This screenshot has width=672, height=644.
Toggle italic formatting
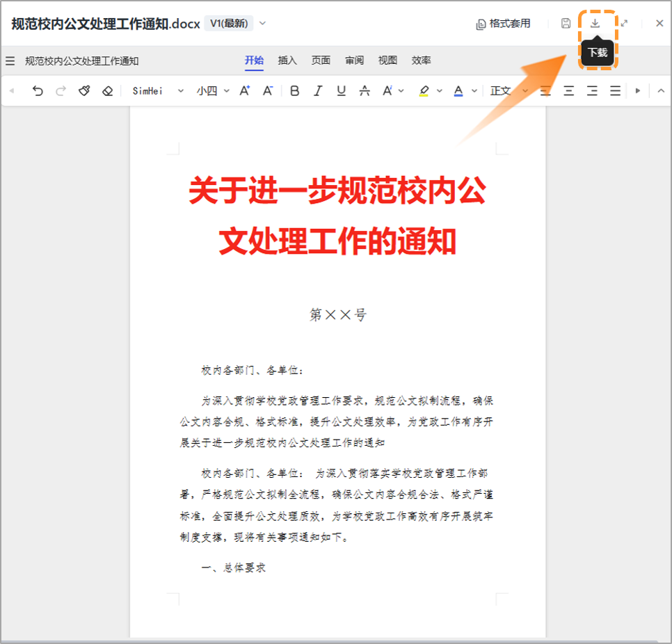click(317, 90)
